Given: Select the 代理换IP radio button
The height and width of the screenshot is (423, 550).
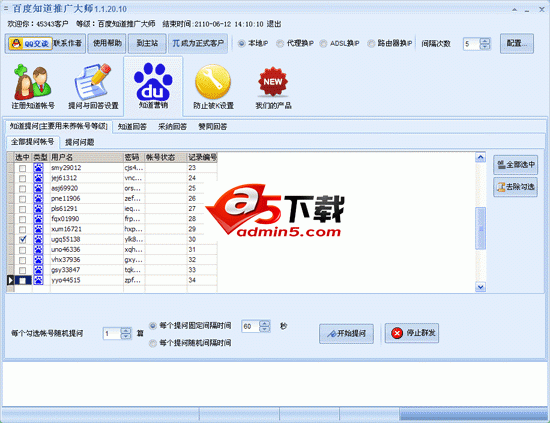Looking at the screenshot, I should (x=280, y=43).
